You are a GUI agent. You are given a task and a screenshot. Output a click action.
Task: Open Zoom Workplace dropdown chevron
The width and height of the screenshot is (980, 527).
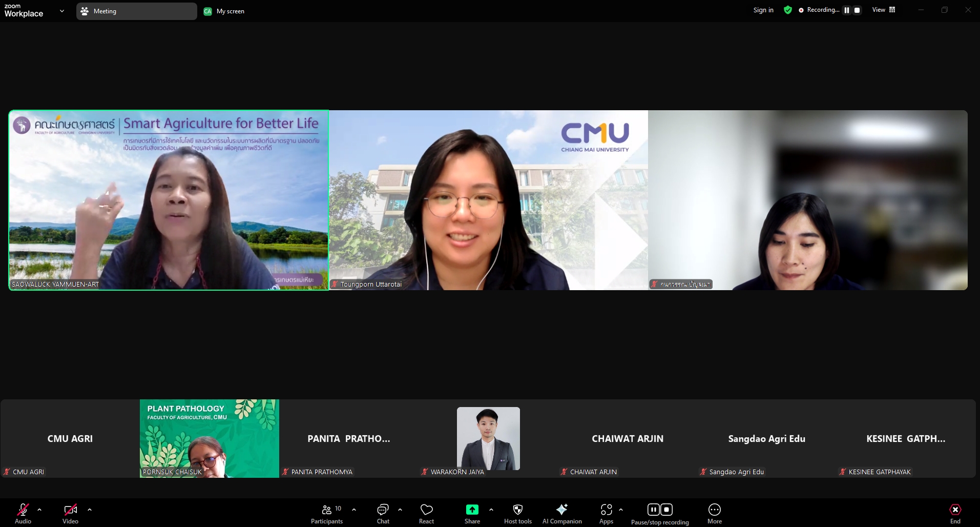(62, 11)
